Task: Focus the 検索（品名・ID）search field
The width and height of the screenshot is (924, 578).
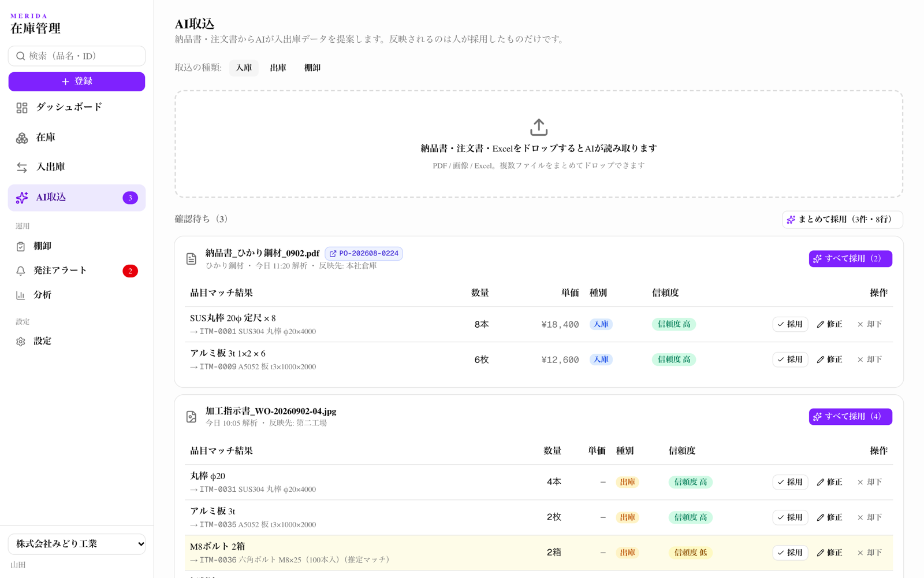Action: (x=77, y=56)
